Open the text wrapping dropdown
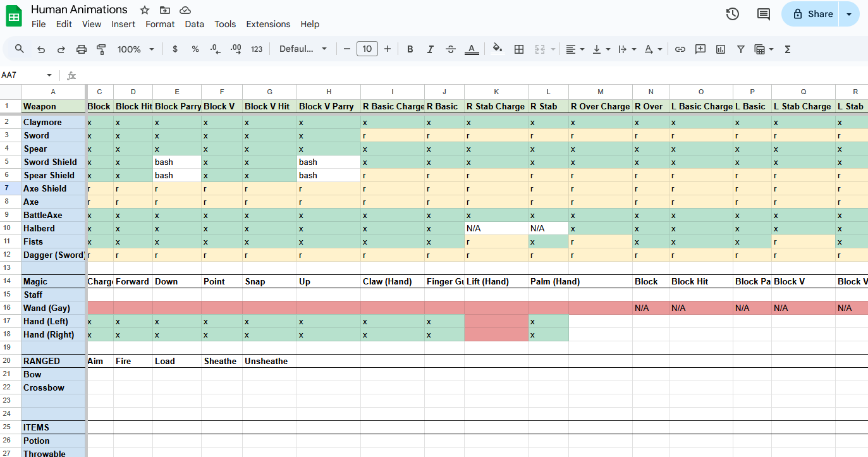 click(x=627, y=49)
